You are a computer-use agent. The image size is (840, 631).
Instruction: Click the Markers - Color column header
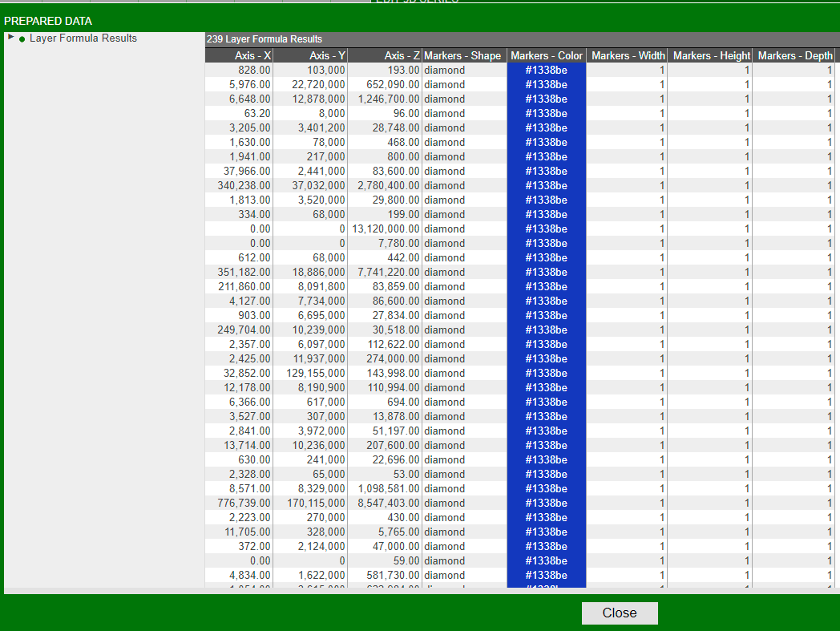(x=546, y=55)
